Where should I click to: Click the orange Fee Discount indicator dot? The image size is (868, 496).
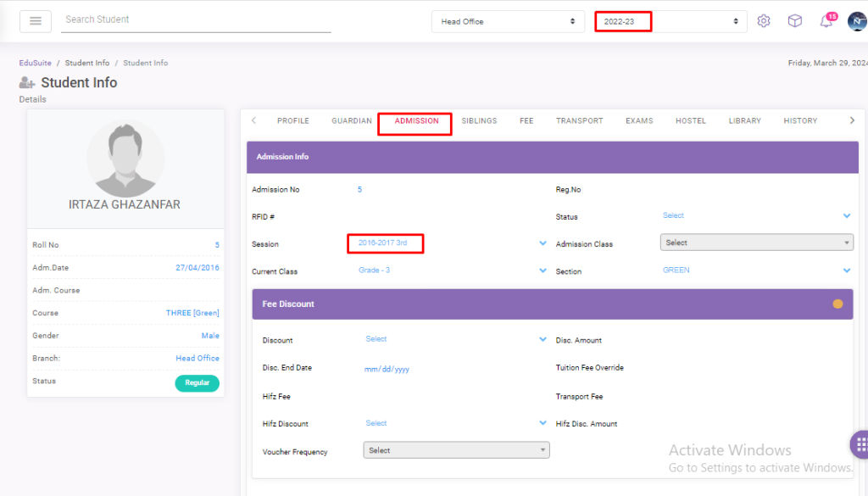coord(837,304)
